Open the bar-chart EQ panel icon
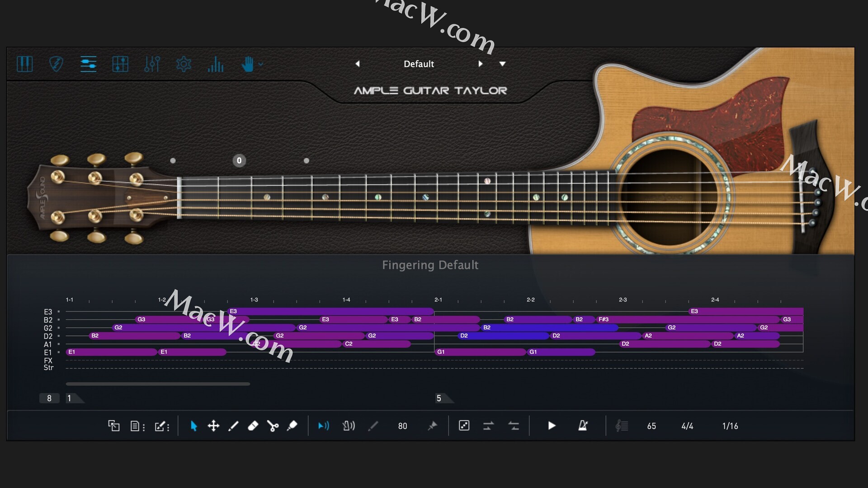The height and width of the screenshot is (488, 868). click(x=216, y=64)
